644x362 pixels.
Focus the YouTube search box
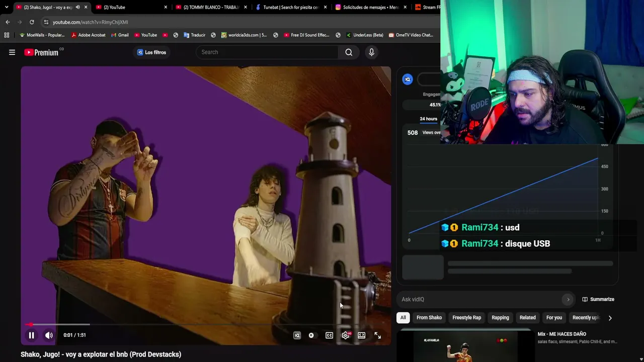[268, 52]
